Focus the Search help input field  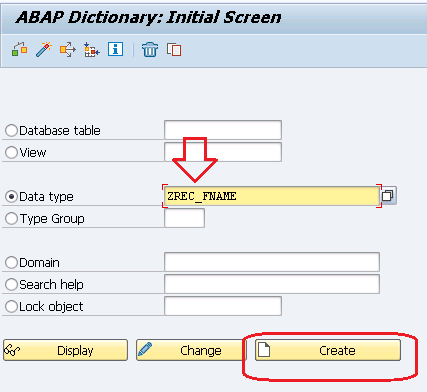click(x=272, y=284)
